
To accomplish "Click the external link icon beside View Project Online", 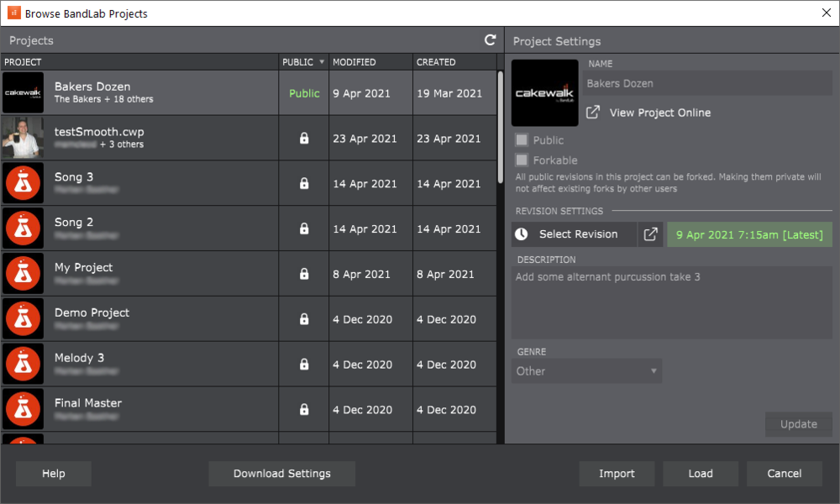I will tap(593, 113).
